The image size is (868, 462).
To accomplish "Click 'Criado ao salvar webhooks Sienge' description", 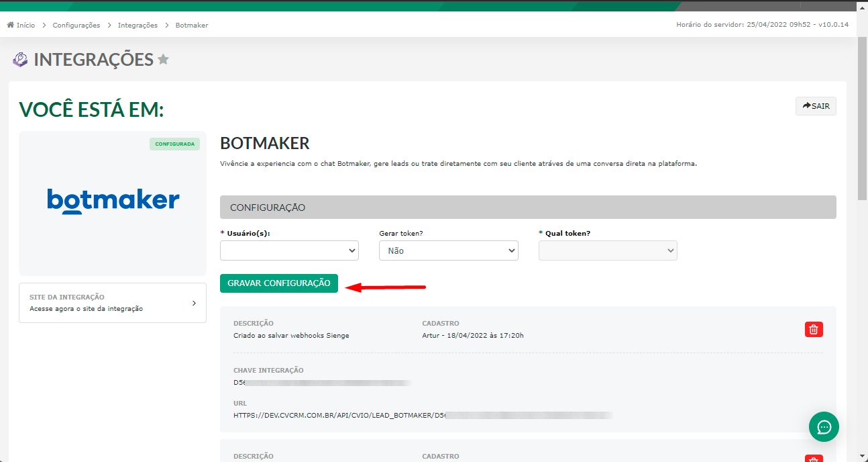I will (x=291, y=335).
